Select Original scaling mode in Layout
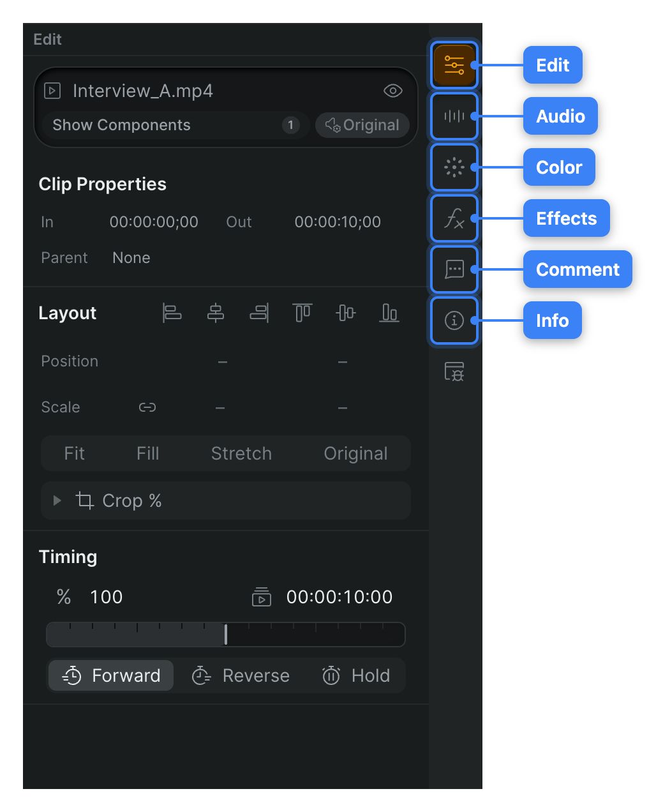Viewport: 656px width, 812px height. coord(355,453)
